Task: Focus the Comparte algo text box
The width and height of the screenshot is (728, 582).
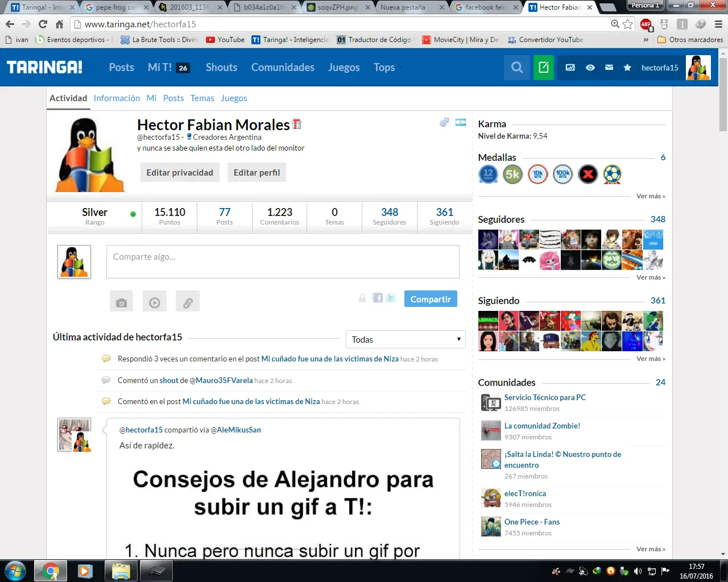Action: coord(283,261)
